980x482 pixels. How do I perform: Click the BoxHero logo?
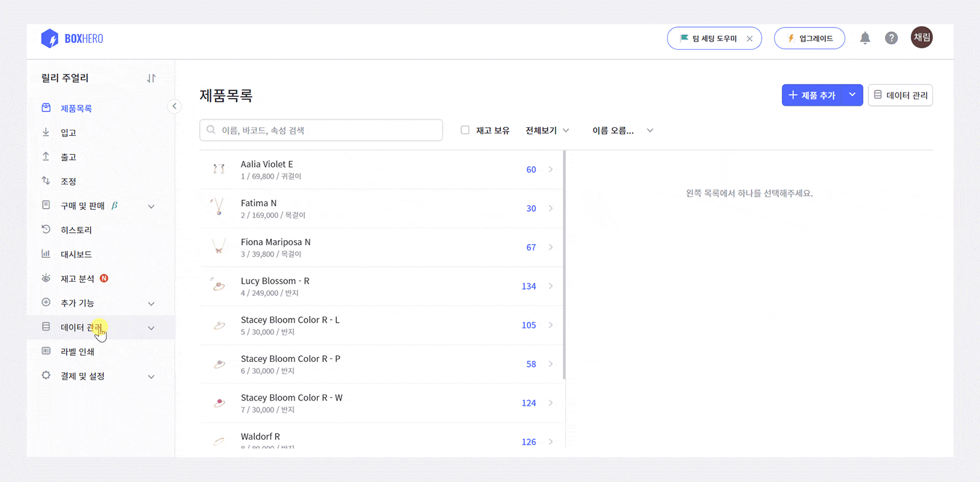[x=72, y=39]
